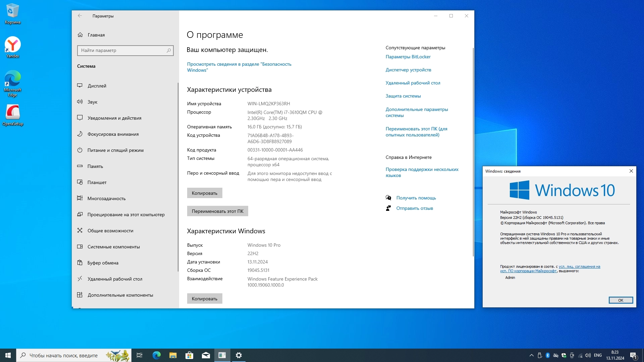Open the Display (Дисплей) settings page
This screenshot has height=362, width=644.
[97, 86]
